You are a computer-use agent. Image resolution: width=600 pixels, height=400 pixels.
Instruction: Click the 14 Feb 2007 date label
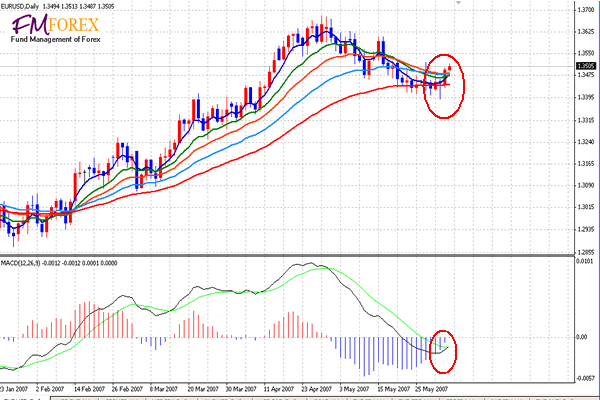[89, 389]
